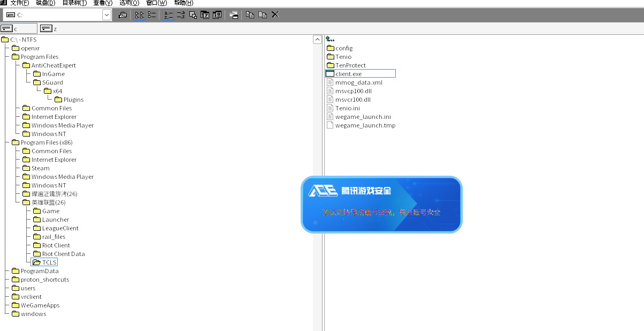Image resolution: width=644 pixels, height=331 pixels.
Task: Select msvcr100.dll file
Action: point(349,100)
